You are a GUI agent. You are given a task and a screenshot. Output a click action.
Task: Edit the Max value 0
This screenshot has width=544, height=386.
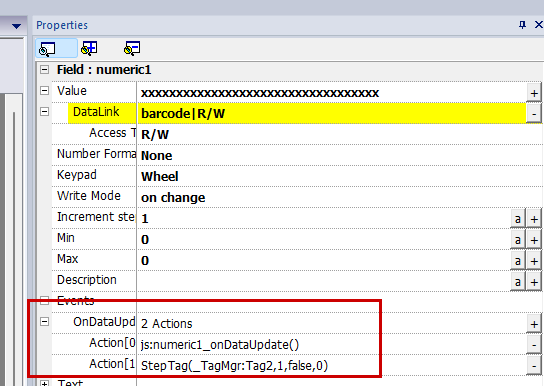pyautogui.click(x=324, y=260)
